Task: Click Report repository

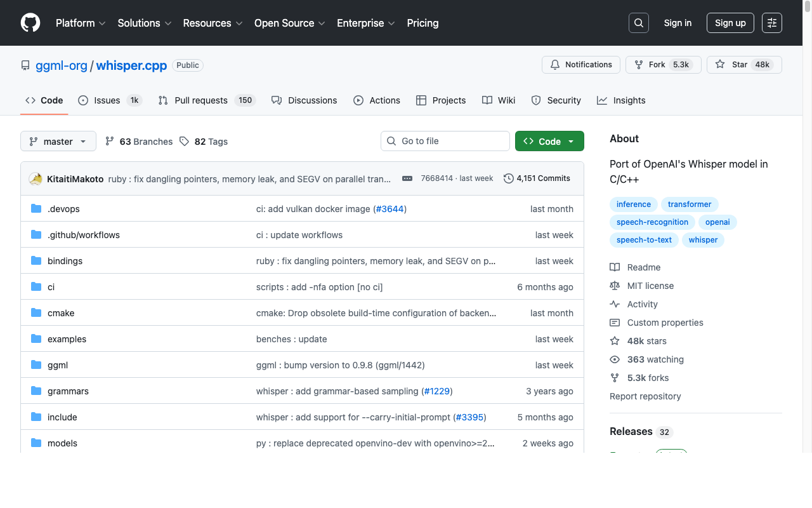Action: pyautogui.click(x=645, y=396)
